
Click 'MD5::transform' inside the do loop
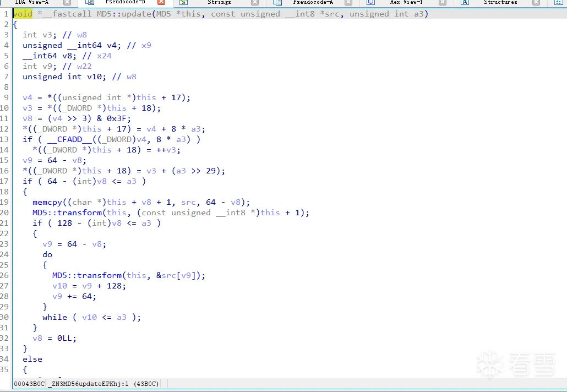(x=87, y=276)
